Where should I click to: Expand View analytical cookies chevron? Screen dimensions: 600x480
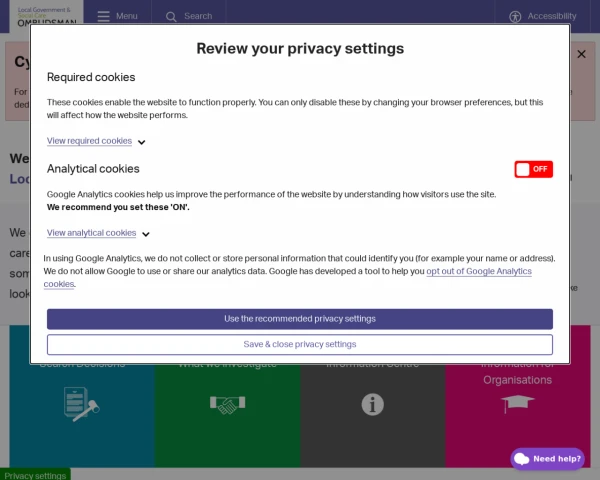coord(146,234)
